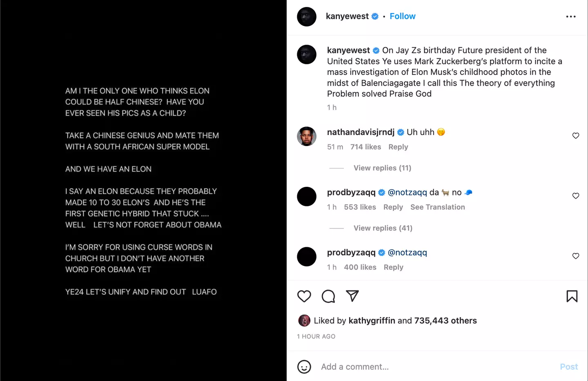The height and width of the screenshot is (381, 588).
Task: Follow the kanyewest account
Action: (402, 16)
